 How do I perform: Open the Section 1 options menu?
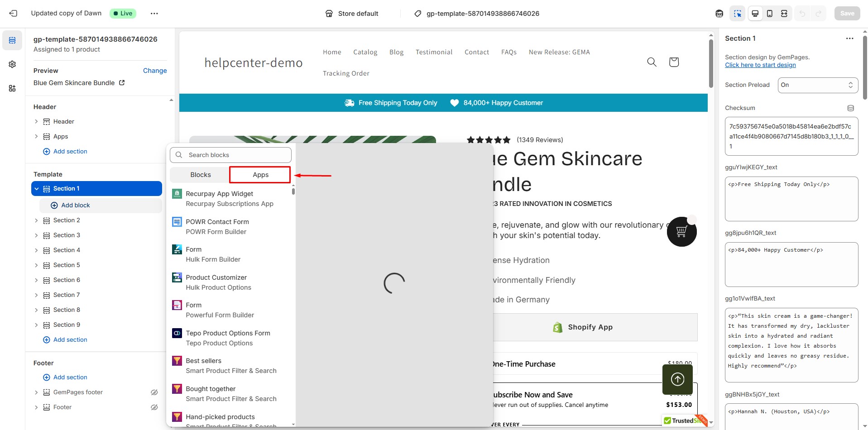[x=849, y=38]
